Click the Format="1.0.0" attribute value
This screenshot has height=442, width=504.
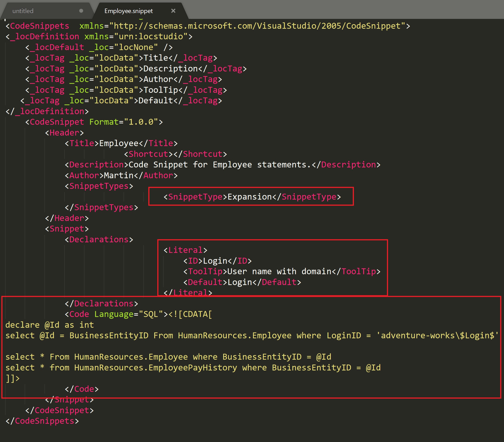tap(141, 122)
